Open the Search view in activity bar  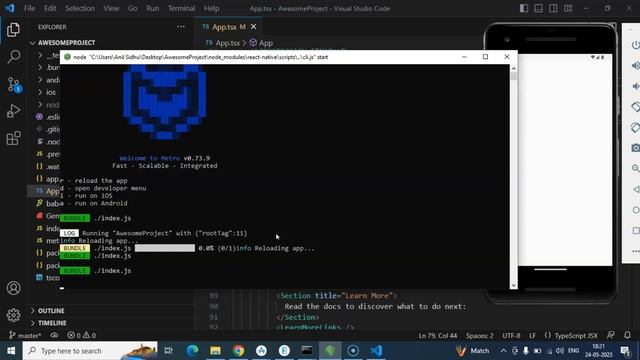[13, 57]
